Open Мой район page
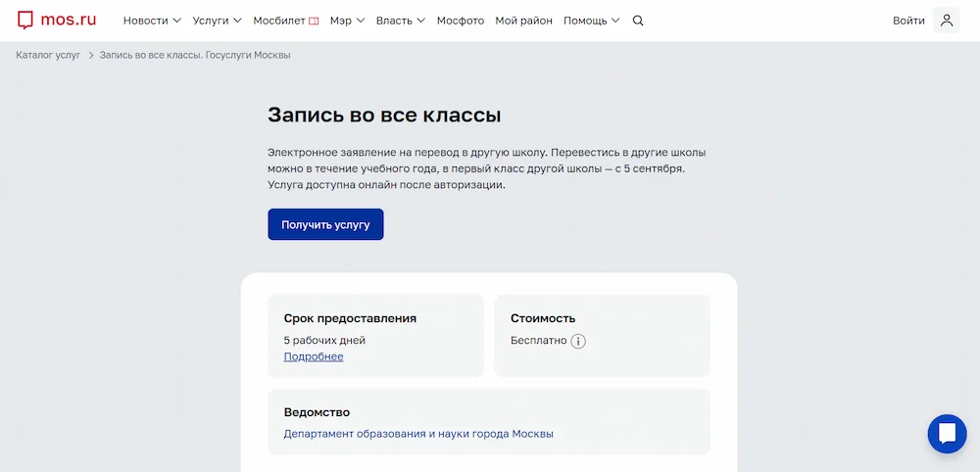The image size is (980, 472). pos(523,21)
